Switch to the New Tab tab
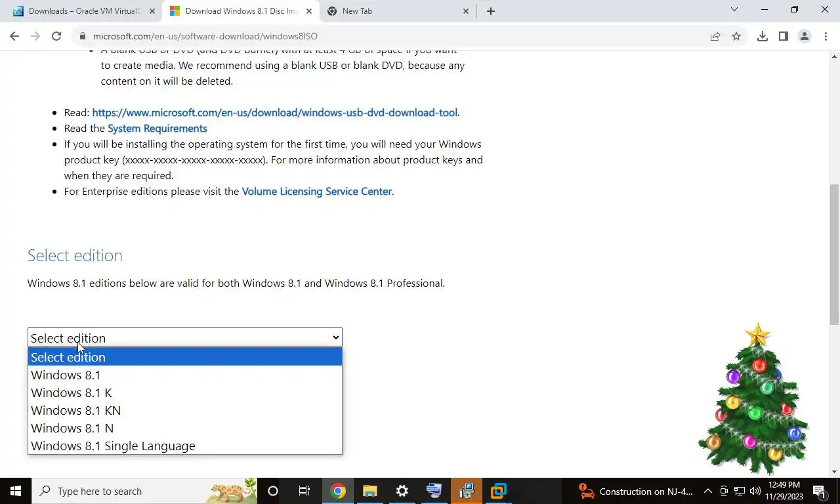 pos(398,11)
